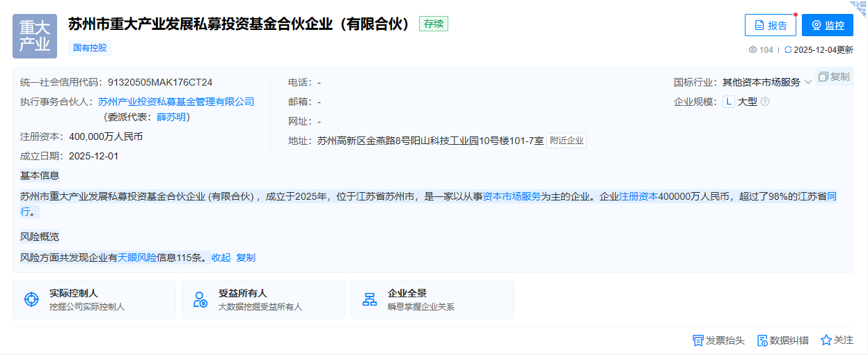This screenshot has width=868, height=355.
Task: Click the refresh icon beside update date
Action: tap(788, 50)
